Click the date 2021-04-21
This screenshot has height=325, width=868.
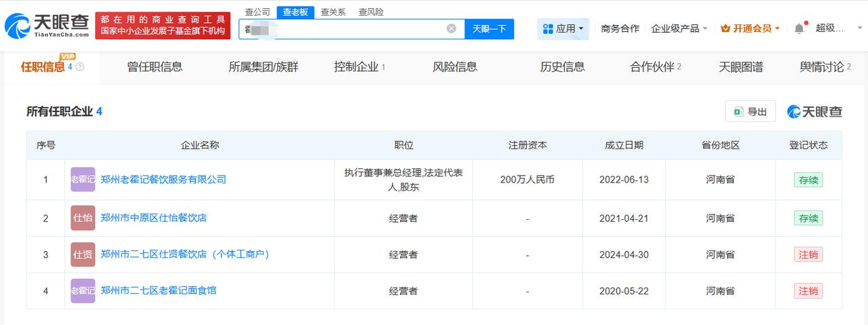pos(624,218)
